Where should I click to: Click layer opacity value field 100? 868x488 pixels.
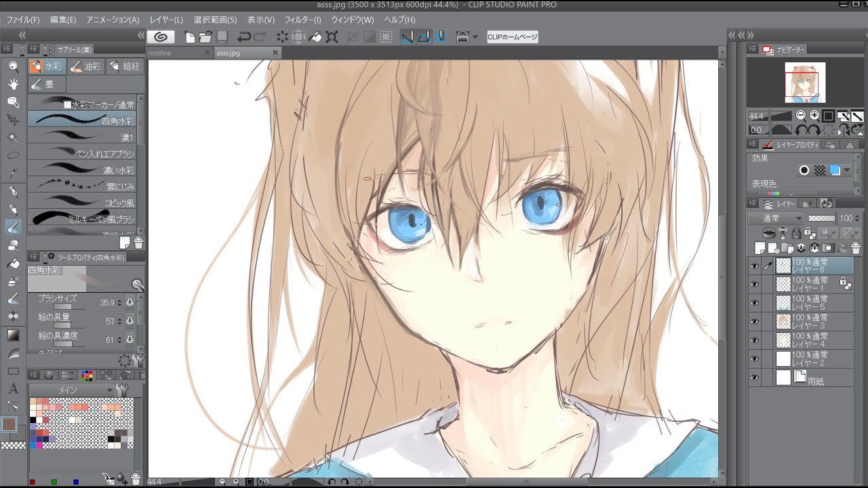click(x=846, y=218)
